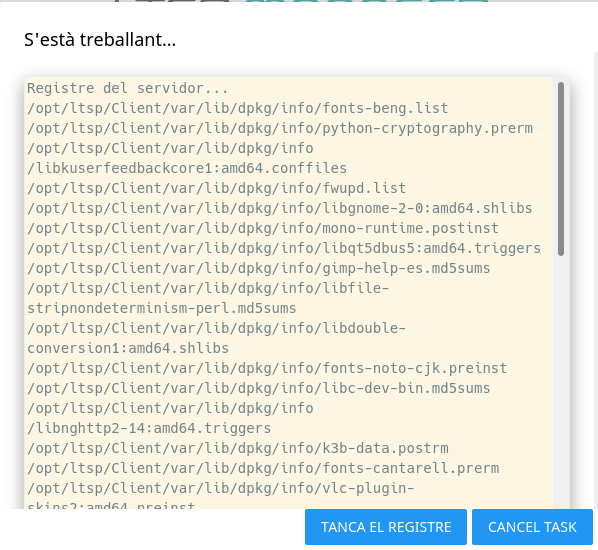
Task: Click the k3b-data.postrm log entry
Action: 238,448
